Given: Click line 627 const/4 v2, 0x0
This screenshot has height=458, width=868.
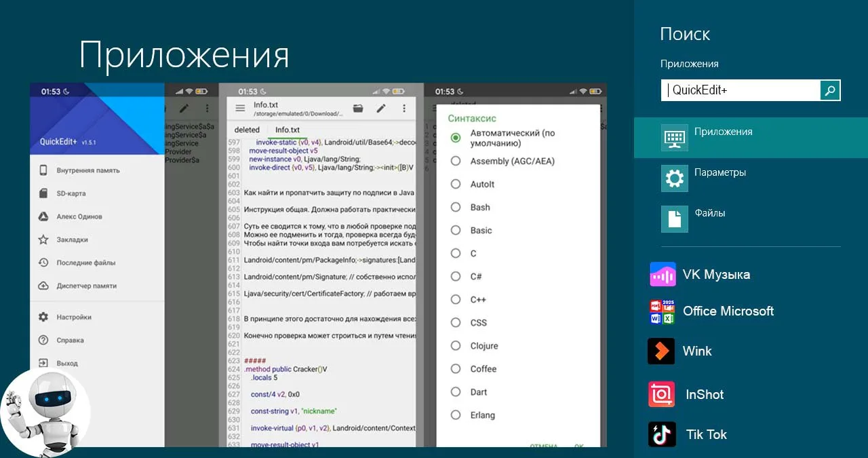Looking at the screenshot, I should (275, 394).
